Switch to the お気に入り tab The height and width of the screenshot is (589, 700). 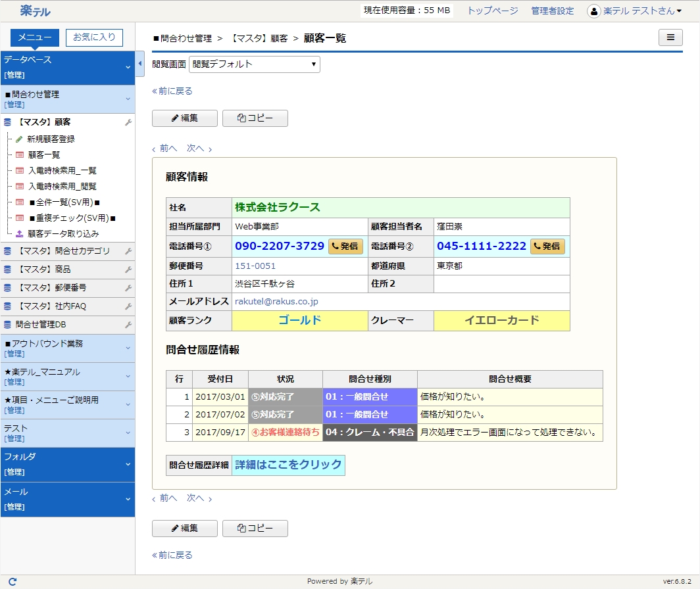pos(93,37)
